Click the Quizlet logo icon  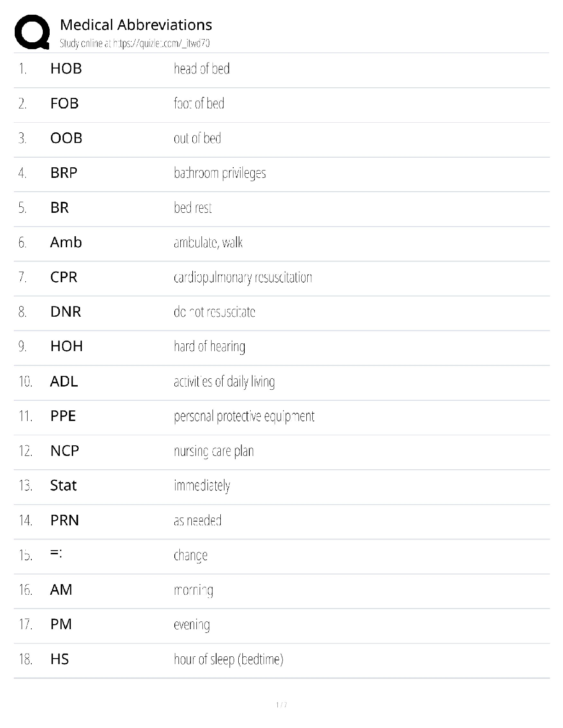32,32
